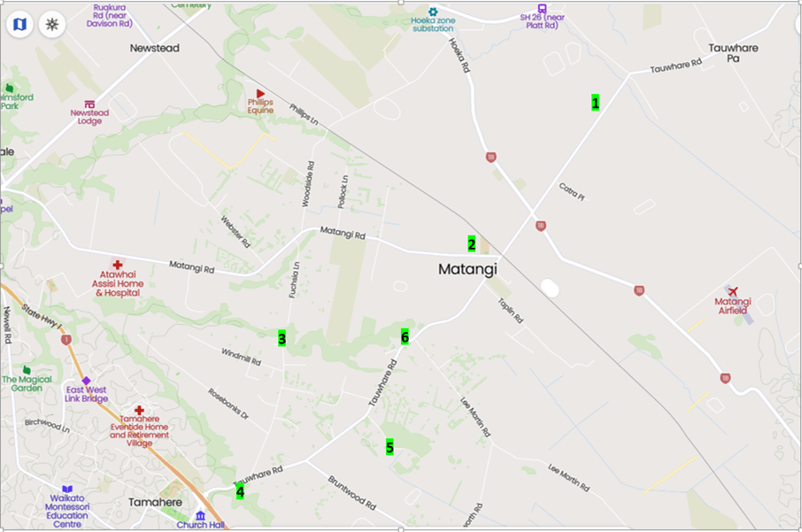Select green marker number 1
This screenshot has width=802, height=532.
(x=596, y=103)
